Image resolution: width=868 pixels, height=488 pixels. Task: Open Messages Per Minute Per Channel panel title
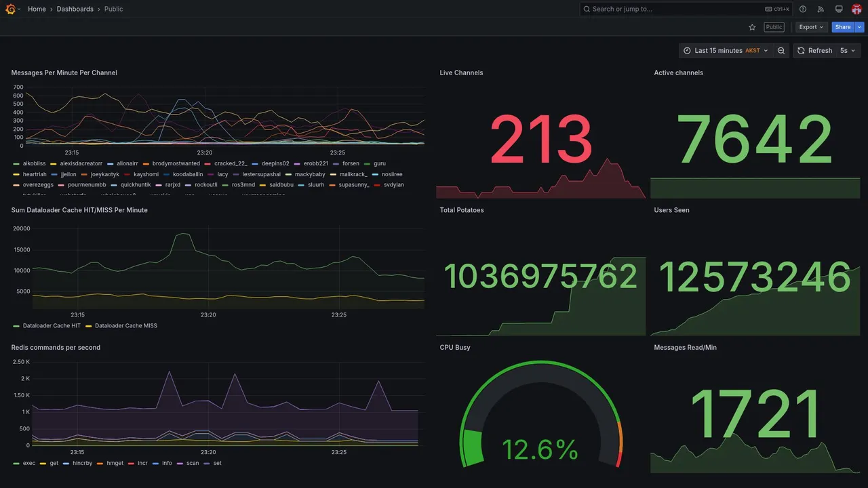coord(64,73)
